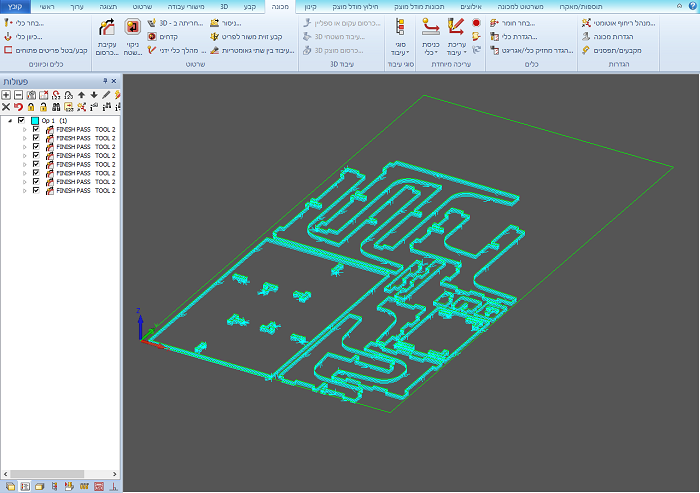
Task: Switch to the Edit (ערוך) ribbon tab
Action: coord(77,7)
